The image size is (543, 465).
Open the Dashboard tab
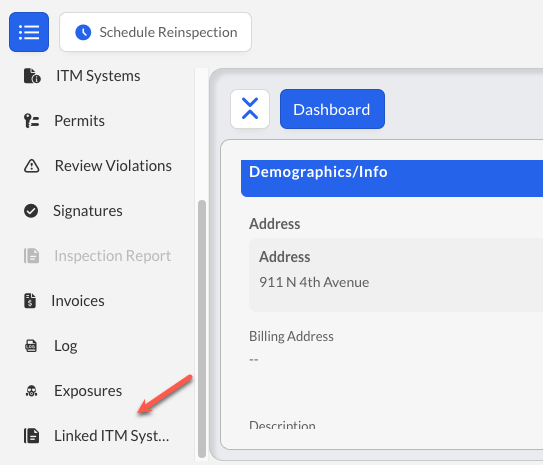click(x=332, y=109)
